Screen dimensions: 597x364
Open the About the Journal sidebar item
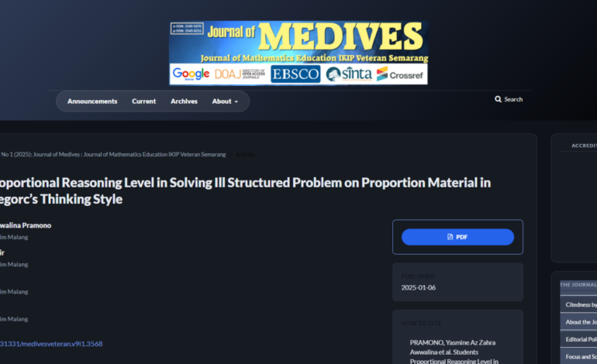pyautogui.click(x=578, y=322)
